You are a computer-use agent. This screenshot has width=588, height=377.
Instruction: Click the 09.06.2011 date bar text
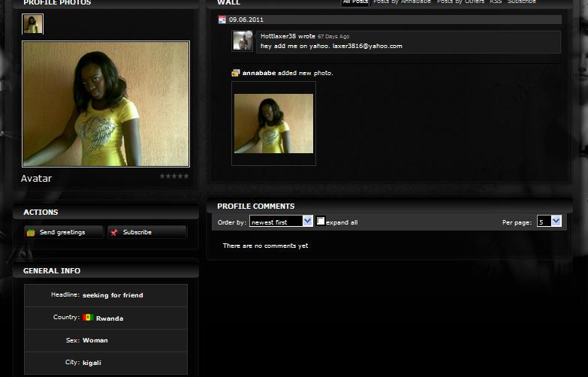(x=246, y=20)
